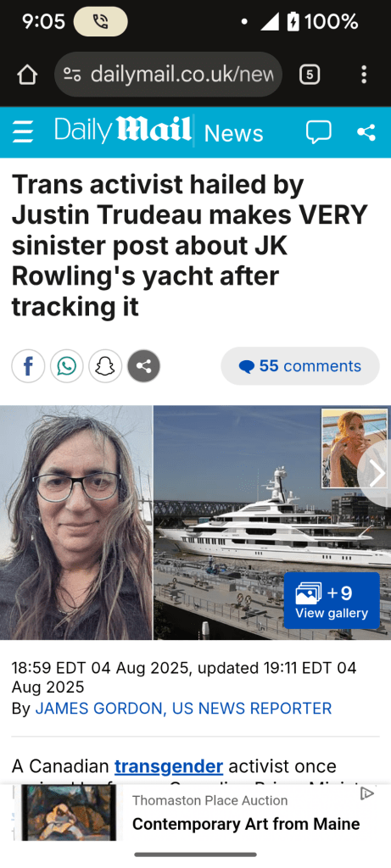This screenshot has width=391, height=868.
Task: Go to the News section label
Action: tap(234, 133)
